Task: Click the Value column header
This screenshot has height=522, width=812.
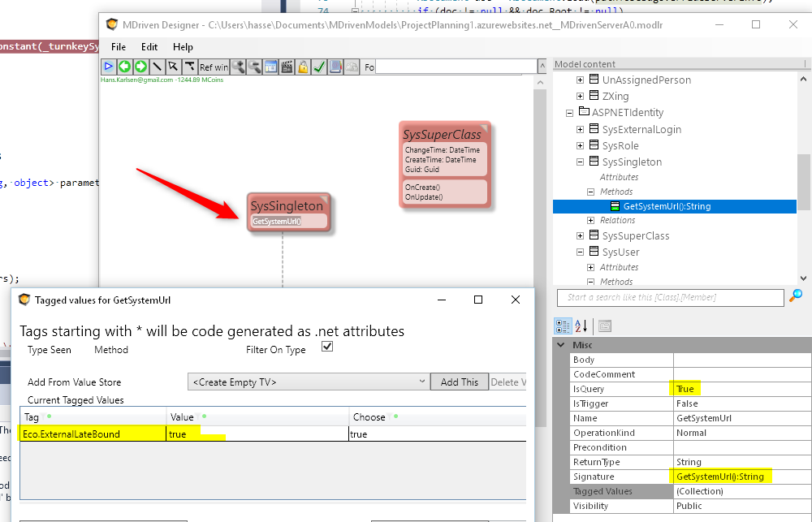Action: click(x=257, y=417)
